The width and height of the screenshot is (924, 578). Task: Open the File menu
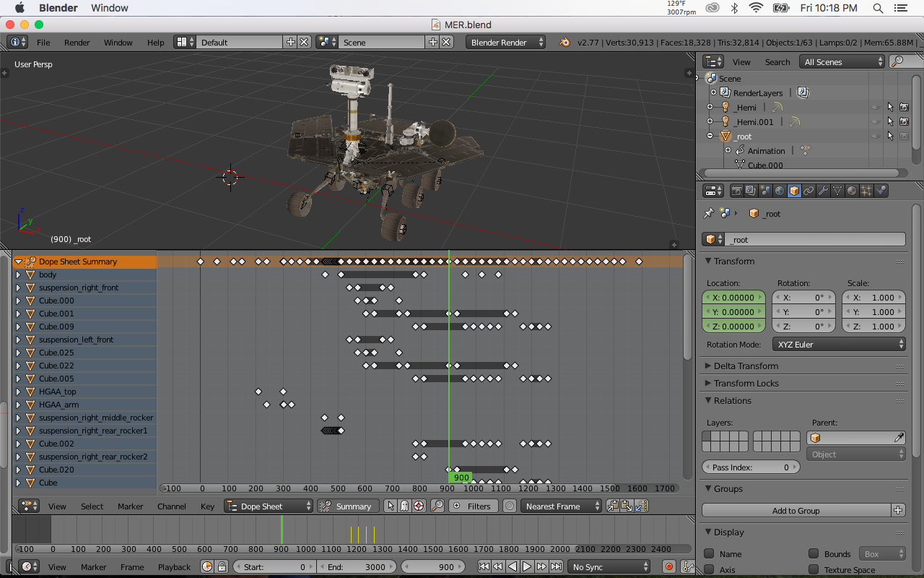(x=43, y=43)
